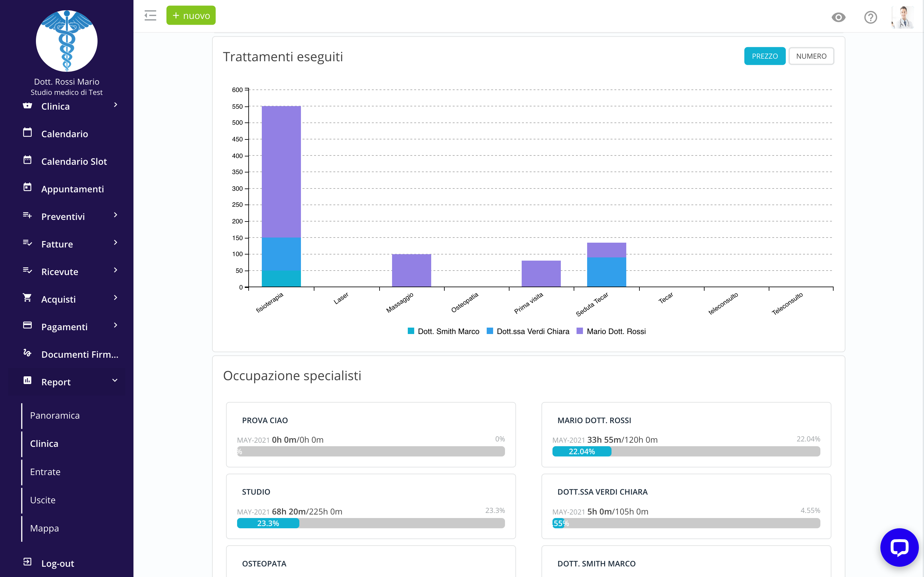This screenshot has height=577, width=924.
Task: Open the help question mark icon
Action: click(870, 17)
